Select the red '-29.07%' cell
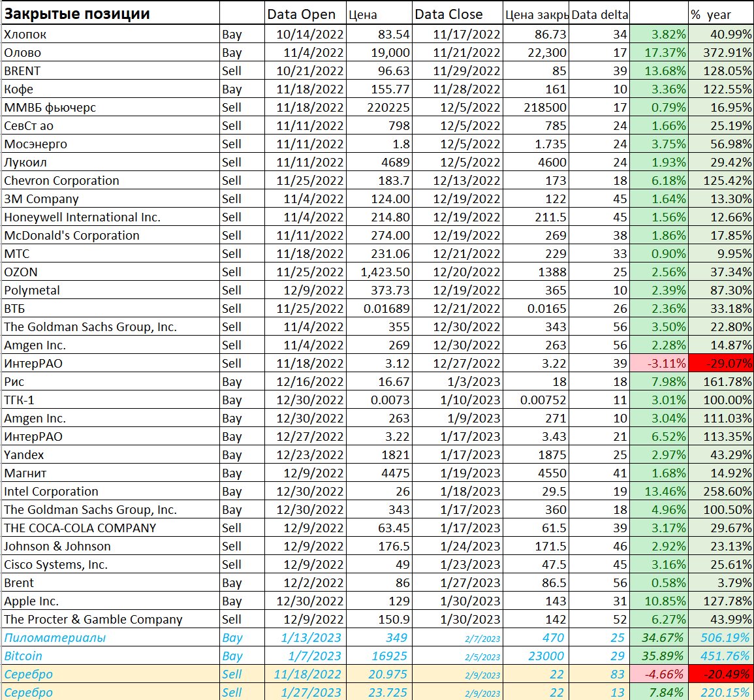 coord(721,363)
